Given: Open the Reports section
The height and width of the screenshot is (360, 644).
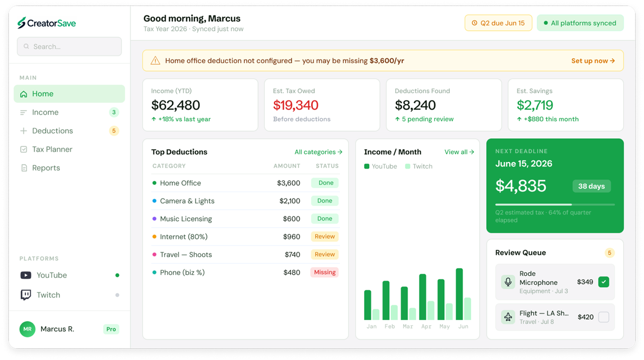Looking at the screenshot, I should pyautogui.click(x=46, y=167).
